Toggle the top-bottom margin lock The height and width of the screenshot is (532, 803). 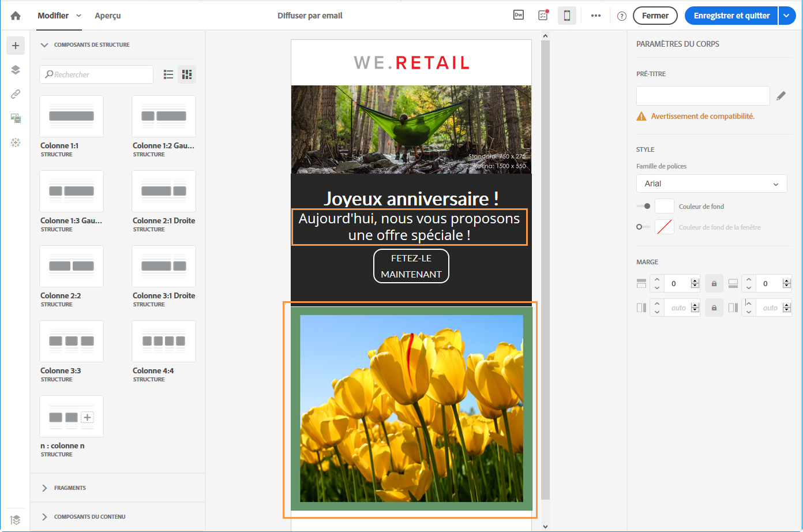point(714,283)
